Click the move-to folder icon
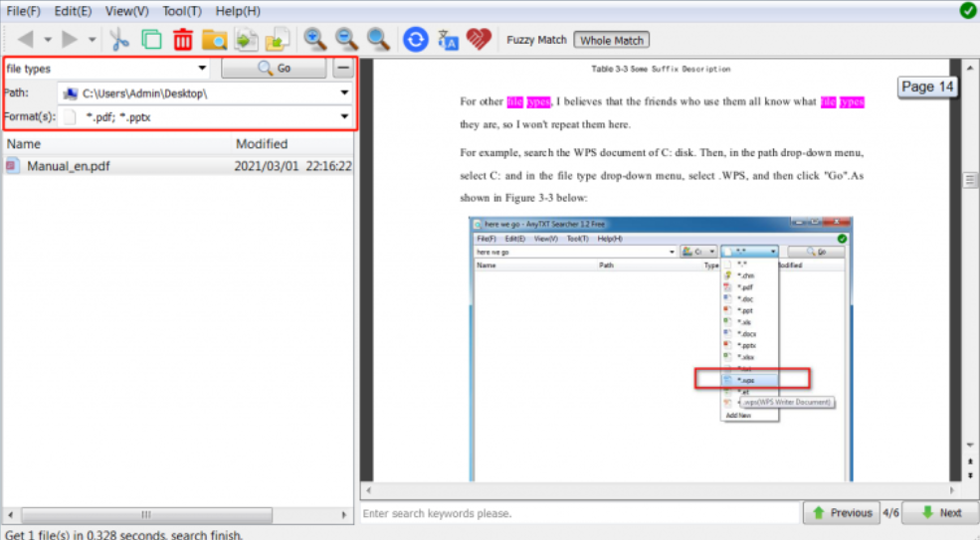This screenshot has height=540, width=980. 277,40
